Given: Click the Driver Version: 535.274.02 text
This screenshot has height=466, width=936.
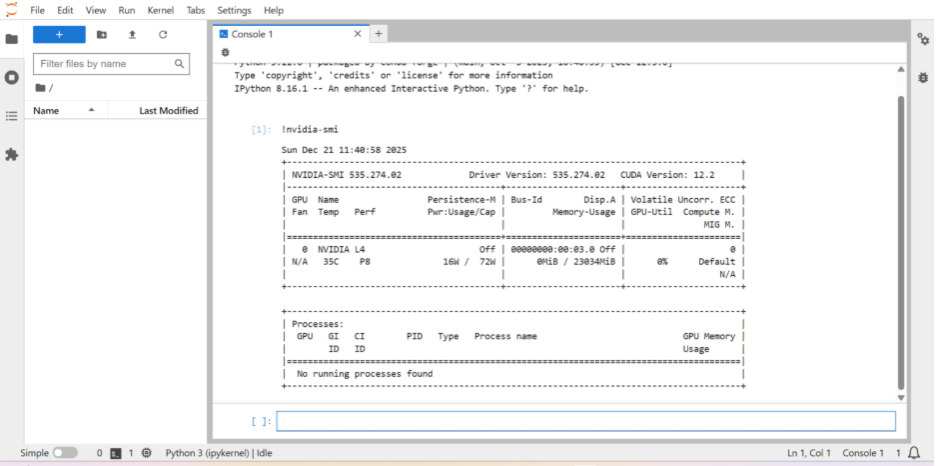Looking at the screenshot, I should [537, 175].
